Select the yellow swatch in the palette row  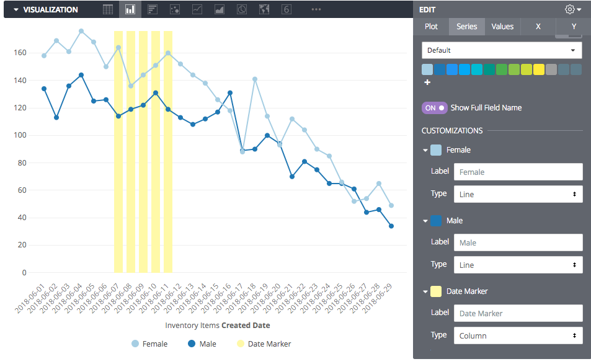pyautogui.click(x=539, y=69)
